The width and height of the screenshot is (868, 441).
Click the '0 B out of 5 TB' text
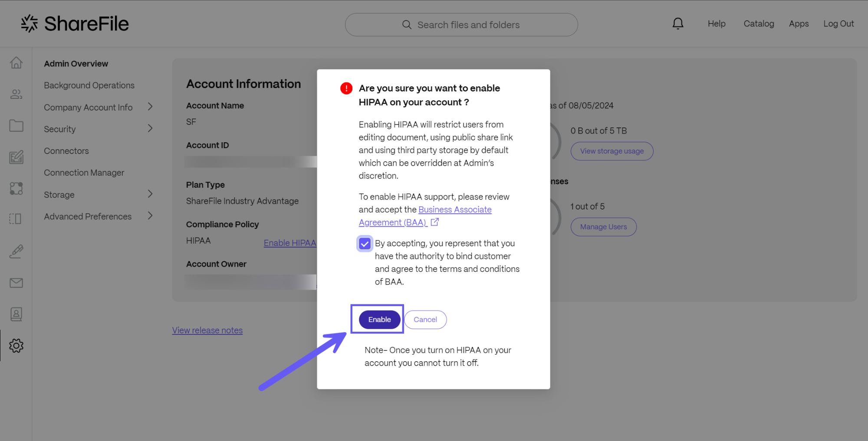point(598,131)
